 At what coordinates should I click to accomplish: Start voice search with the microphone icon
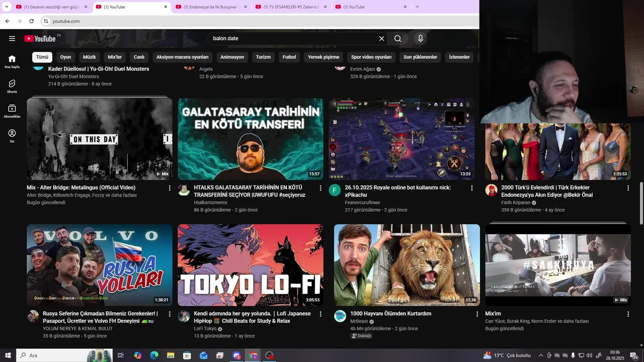421,39
